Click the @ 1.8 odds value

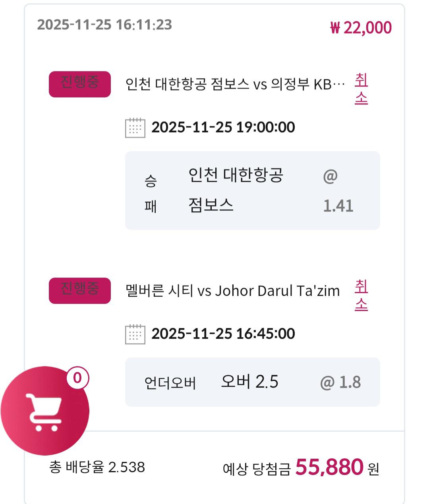[340, 382]
